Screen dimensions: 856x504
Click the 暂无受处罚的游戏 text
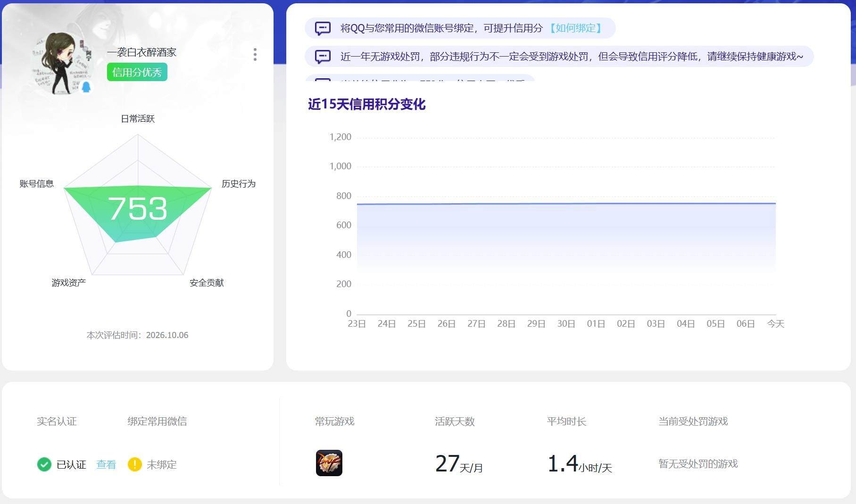tap(698, 463)
